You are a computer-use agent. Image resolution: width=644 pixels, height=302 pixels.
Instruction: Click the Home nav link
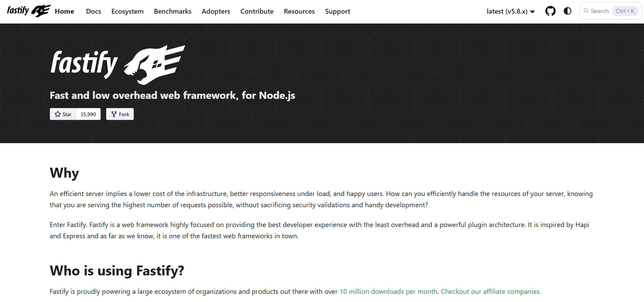tap(64, 11)
